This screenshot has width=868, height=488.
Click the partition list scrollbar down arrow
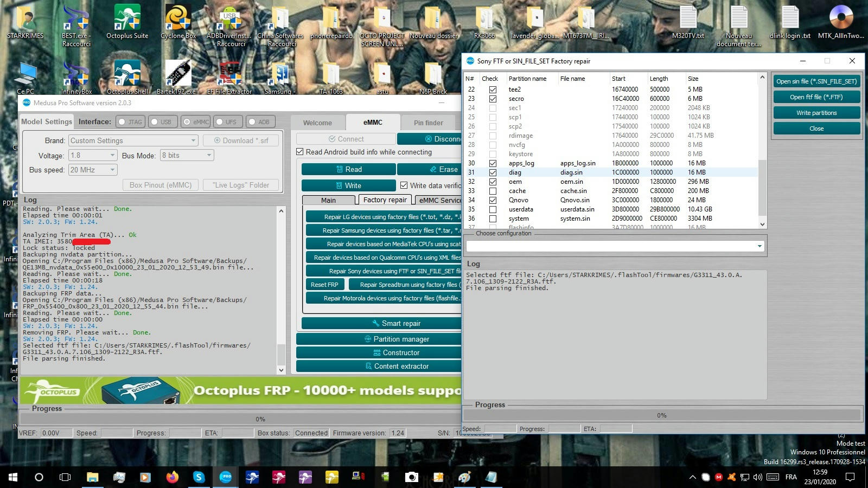(762, 224)
